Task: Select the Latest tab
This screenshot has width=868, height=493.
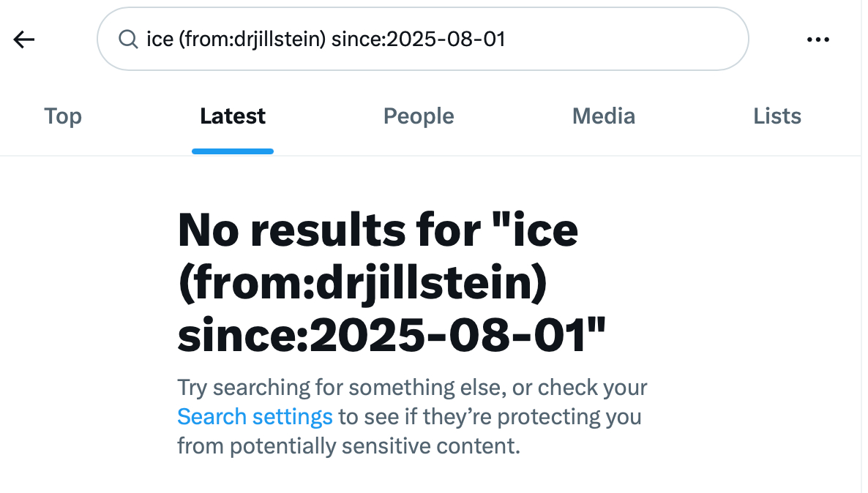Action: (233, 116)
